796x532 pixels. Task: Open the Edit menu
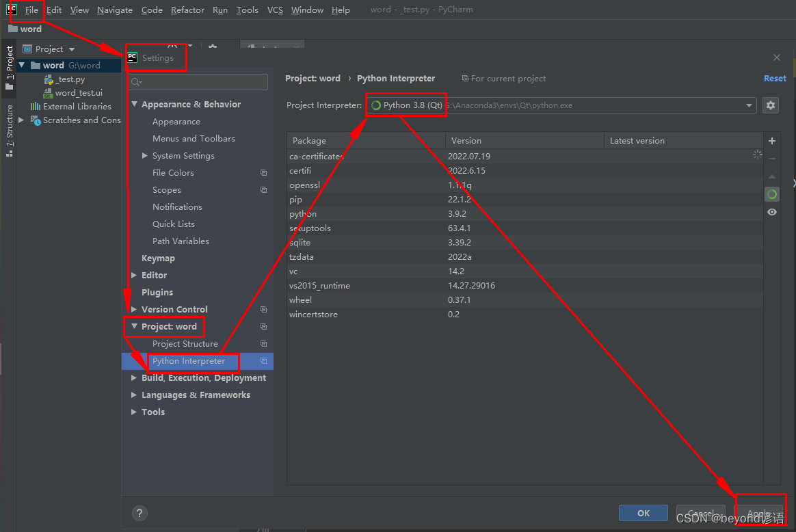pos(54,10)
